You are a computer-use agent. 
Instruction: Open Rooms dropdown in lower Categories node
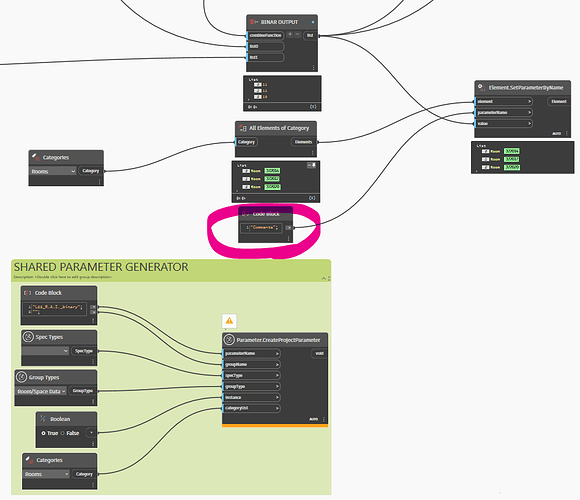[x=46, y=474]
